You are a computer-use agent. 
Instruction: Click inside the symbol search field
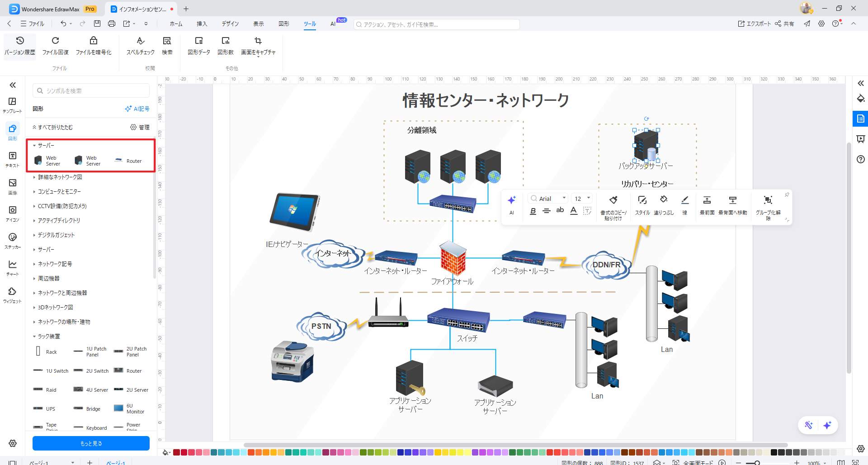tap(90, 90)
